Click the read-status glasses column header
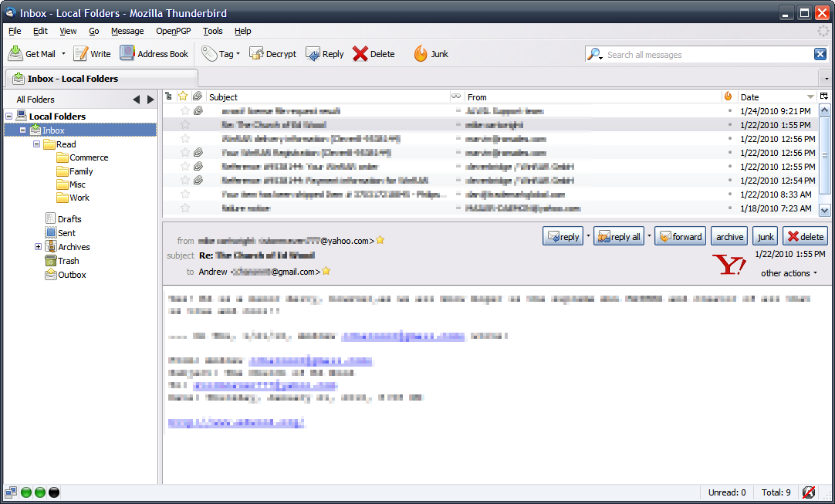This screenshot has height=504, width=835. (456, 96)
